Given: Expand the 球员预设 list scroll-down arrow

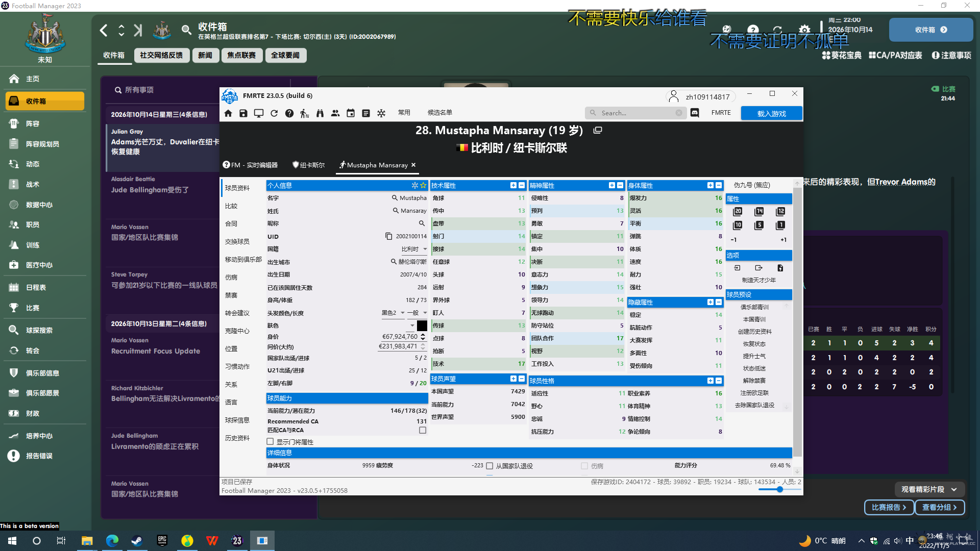Looking at the screenshot, I should point(787,407).
